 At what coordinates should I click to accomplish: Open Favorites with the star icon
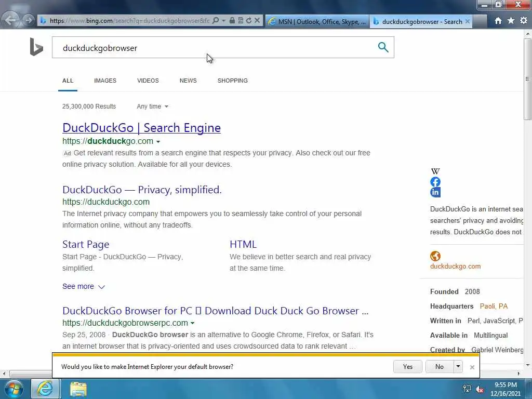coord(511,21)
